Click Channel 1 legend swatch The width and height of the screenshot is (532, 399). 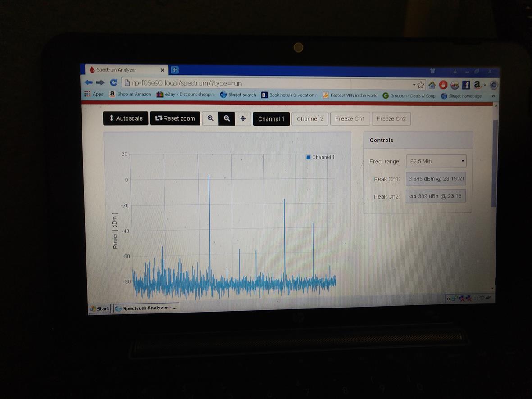309,157
